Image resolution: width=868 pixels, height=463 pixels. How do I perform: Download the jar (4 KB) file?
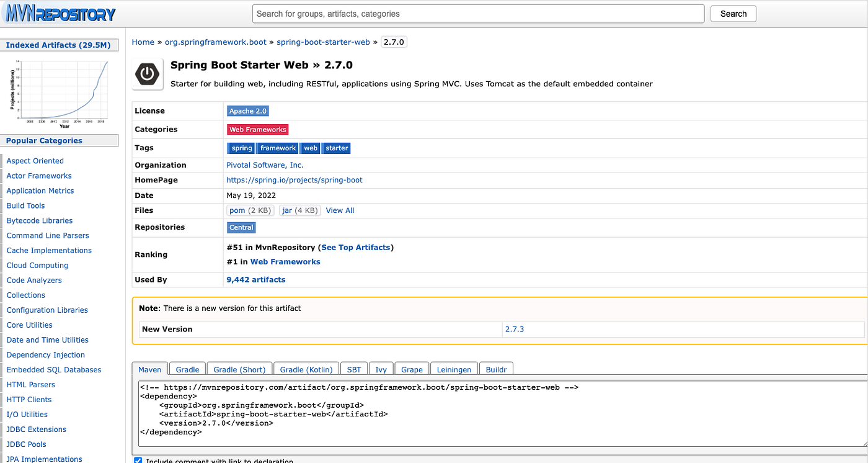(299, 210)
